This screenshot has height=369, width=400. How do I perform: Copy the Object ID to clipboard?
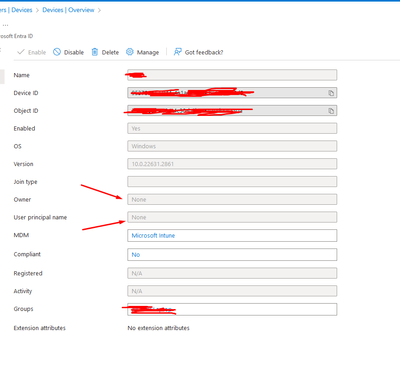click(331, 111)
